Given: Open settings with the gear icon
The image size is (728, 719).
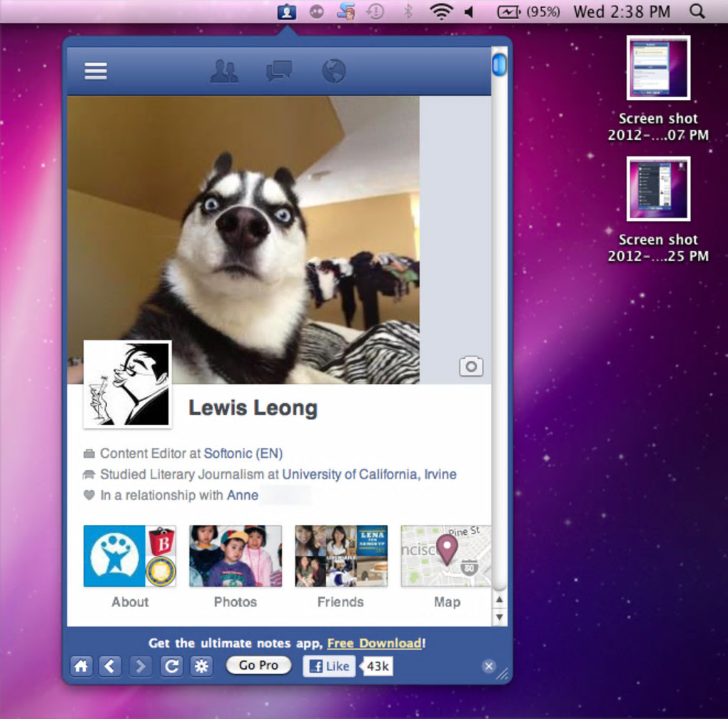Looking at the screenshot, I should [x=201, y=666].
